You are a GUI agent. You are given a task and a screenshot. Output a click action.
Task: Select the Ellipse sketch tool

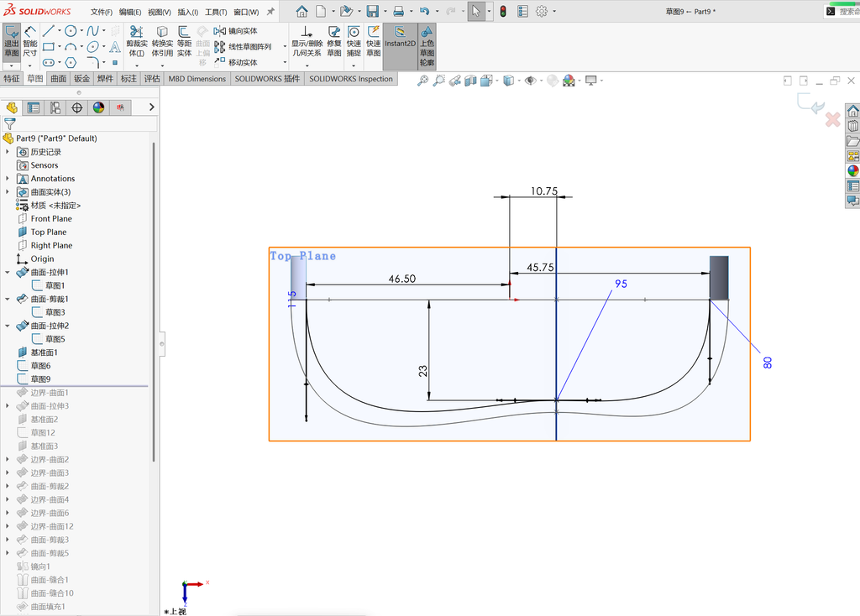click(x=92, y=47)
